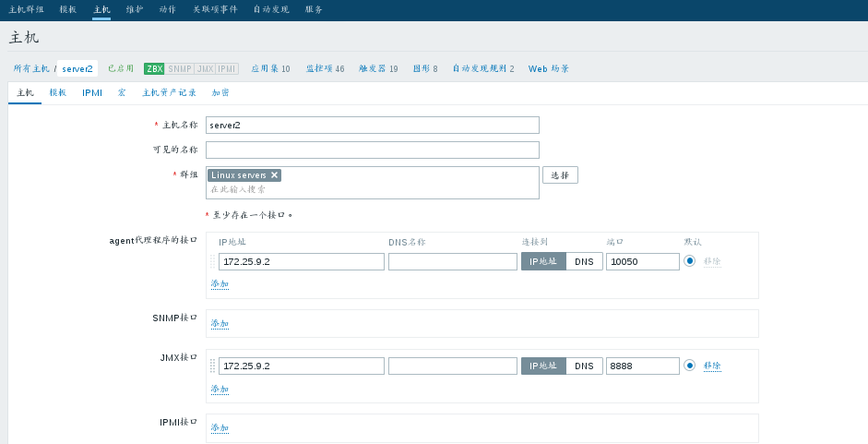Viewport: 868px width, 444px height.
Task: Click the green ZBX availability badge
Action: pos(154,68)
